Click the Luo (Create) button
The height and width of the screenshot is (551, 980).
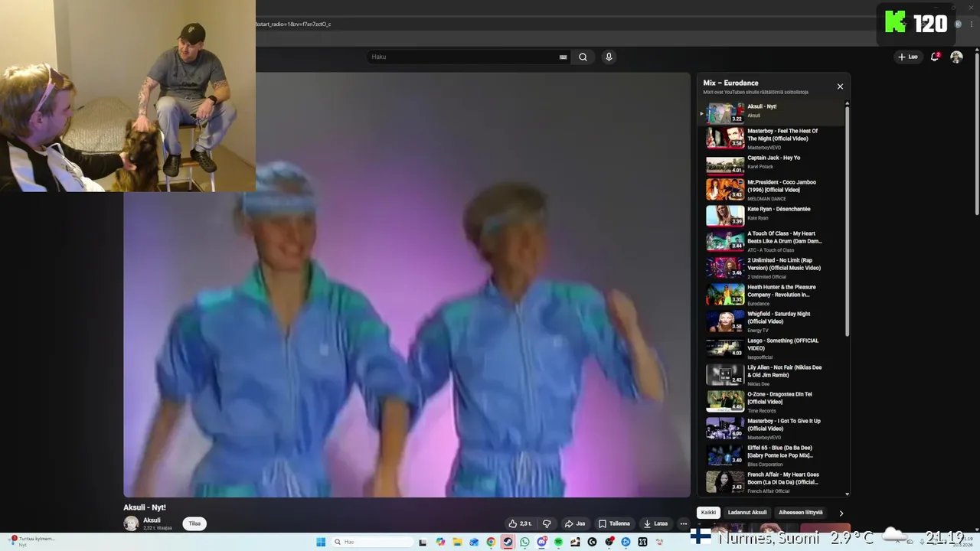(x=908, y=57)
